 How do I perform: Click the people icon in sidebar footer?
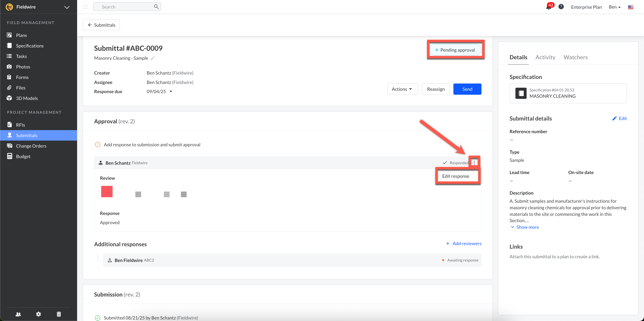pos(18,314)
